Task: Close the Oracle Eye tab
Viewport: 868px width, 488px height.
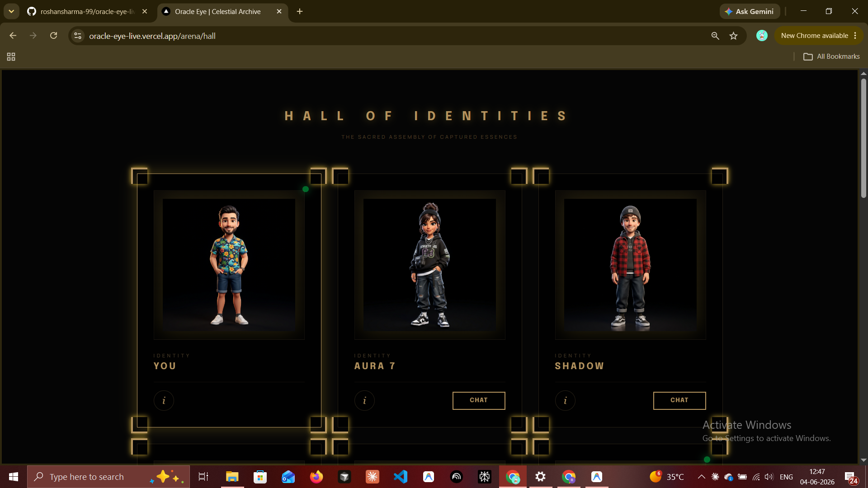Action: [279, 11]
